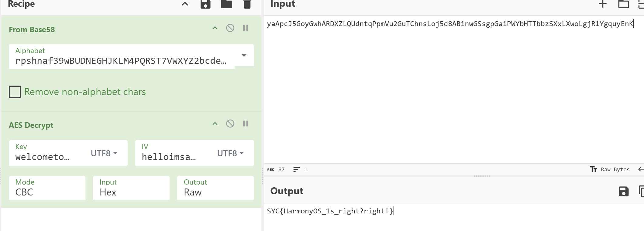Image resolution: width=644 pixels, height=231 pixels.
Task: Save the current recipe
Action: point(205,4)
